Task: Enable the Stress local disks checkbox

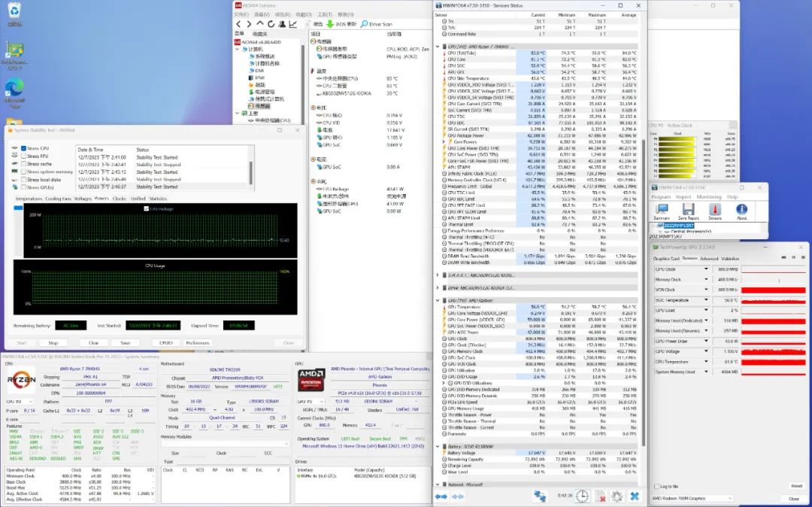Action: click(x=23, y=180)
